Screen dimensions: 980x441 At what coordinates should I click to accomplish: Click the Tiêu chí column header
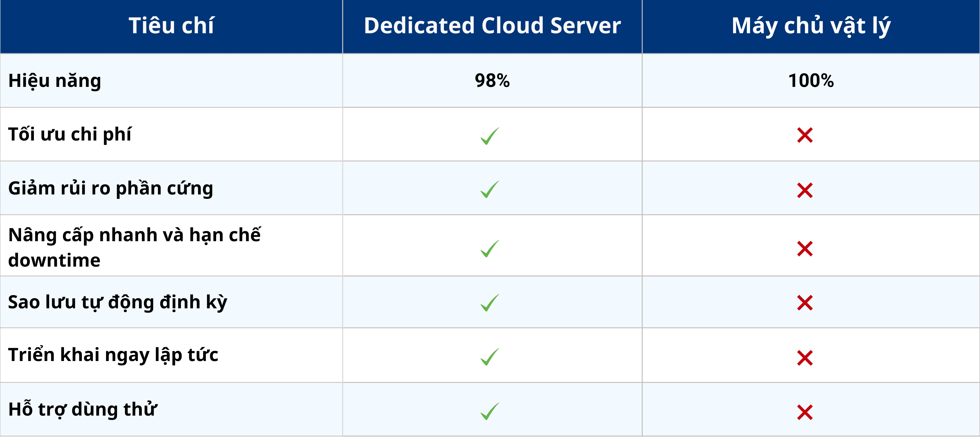click(x=171, y=25)
